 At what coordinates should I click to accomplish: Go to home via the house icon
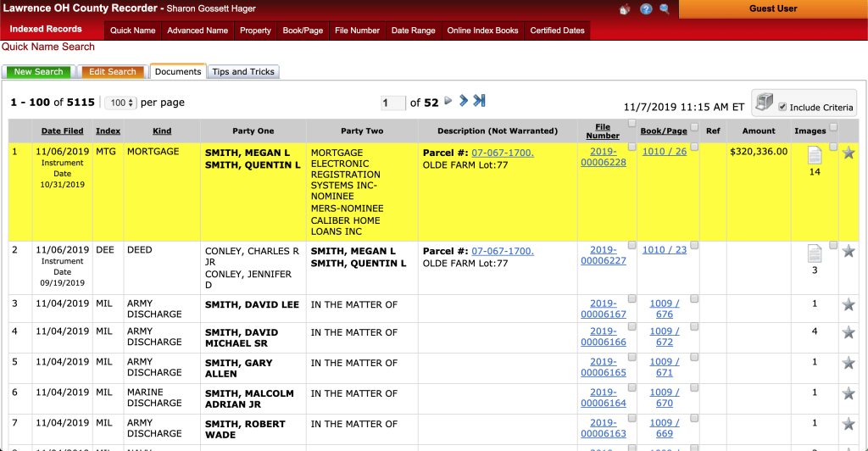[625, 9]
